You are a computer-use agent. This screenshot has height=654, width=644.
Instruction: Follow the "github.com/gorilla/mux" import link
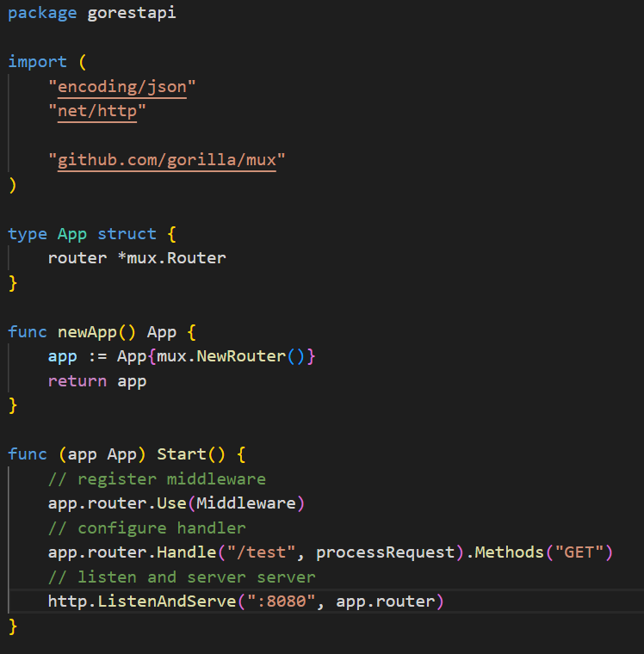click(x=167, y=160)
